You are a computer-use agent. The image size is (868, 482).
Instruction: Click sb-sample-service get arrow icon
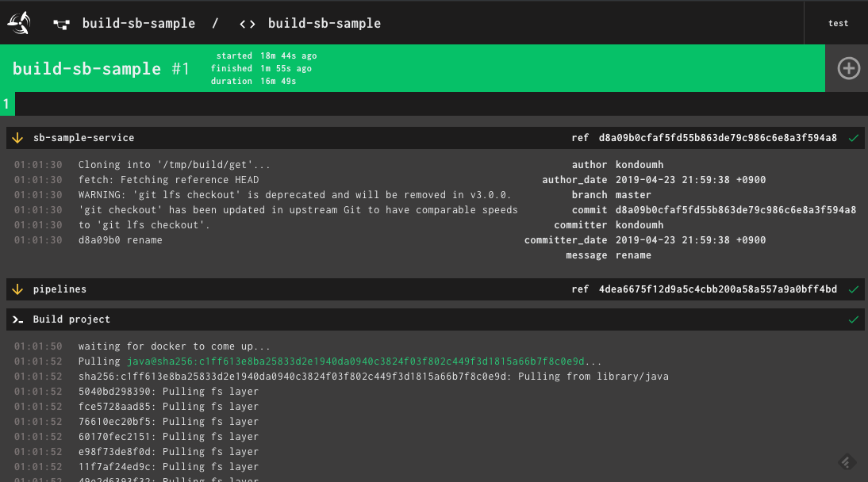click(17, 138)
